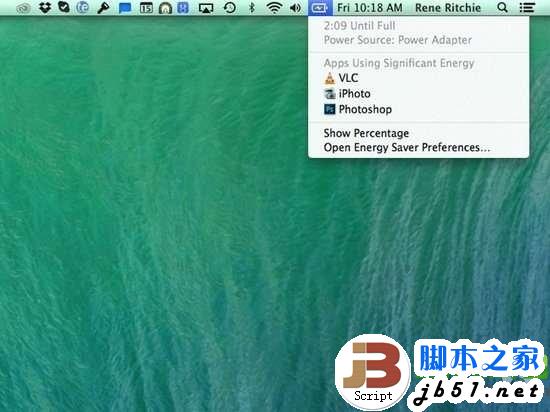Click the checkmark badge menu bar icon

[x=63, y=7]
